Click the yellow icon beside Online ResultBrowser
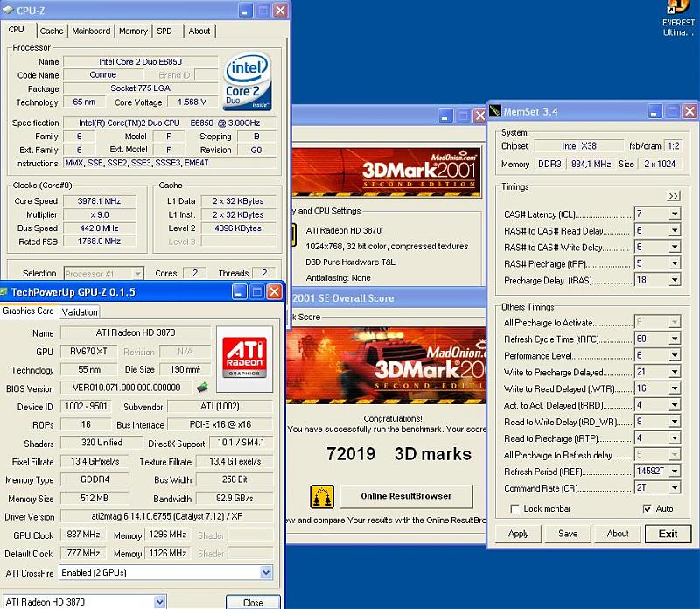This screenshot has height=609, width=700. tap(322, 496)
